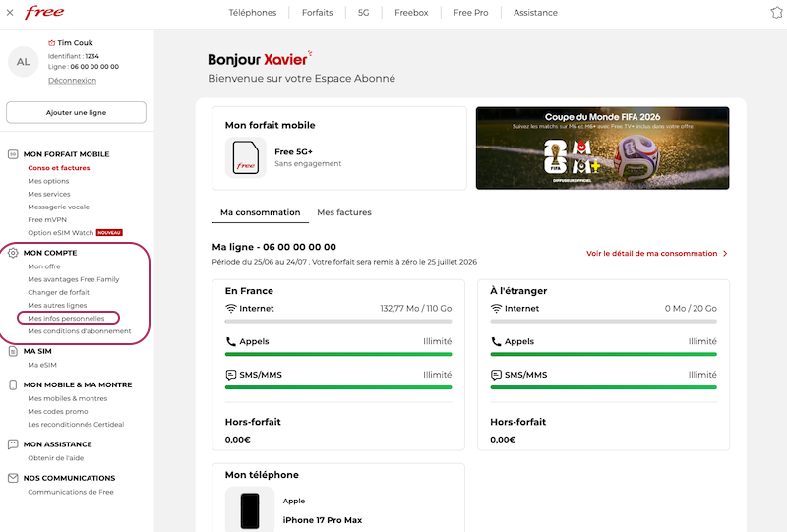Go to Free Pro

tap(470, 13)
